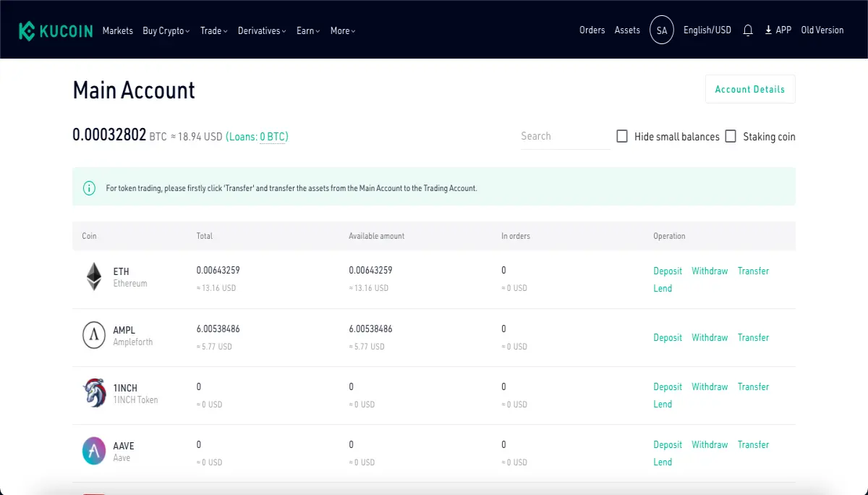The image size is (868, 495).
Task: Lend AAVE
Action: click(x=663, y=462)
